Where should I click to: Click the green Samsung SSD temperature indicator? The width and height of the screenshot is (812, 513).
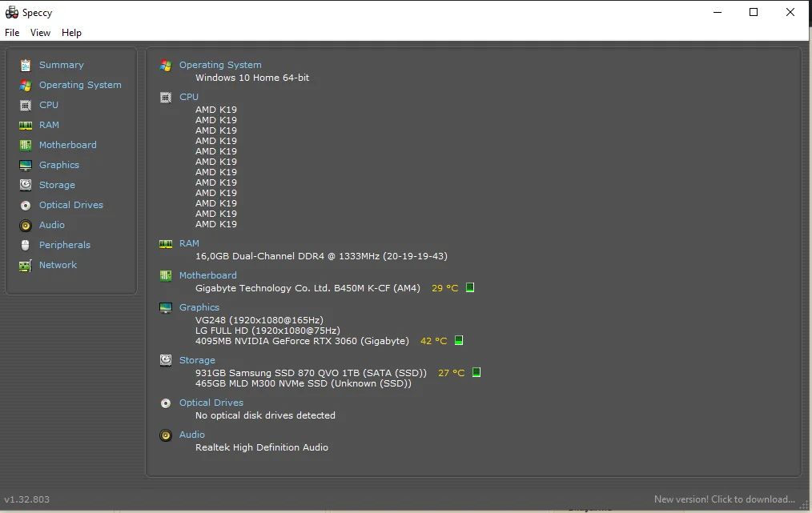[x=476, y=372]
